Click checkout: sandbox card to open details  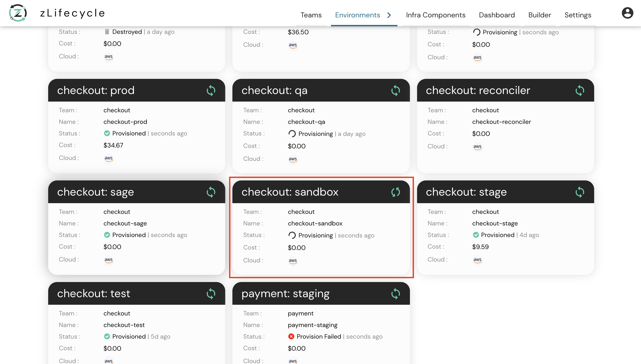(x=321, y=227)
